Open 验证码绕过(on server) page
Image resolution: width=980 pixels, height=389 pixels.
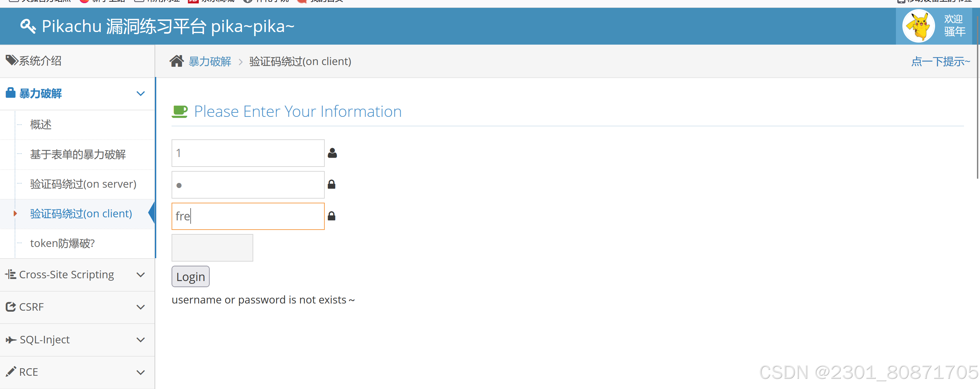83,184
